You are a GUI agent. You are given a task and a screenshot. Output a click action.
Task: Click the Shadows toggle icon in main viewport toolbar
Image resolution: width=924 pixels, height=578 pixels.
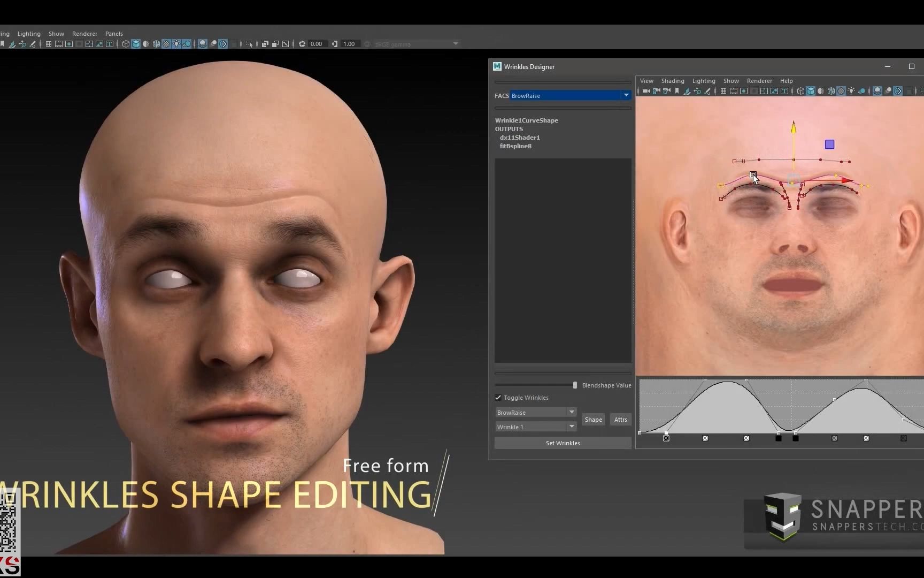click(186, 44)
